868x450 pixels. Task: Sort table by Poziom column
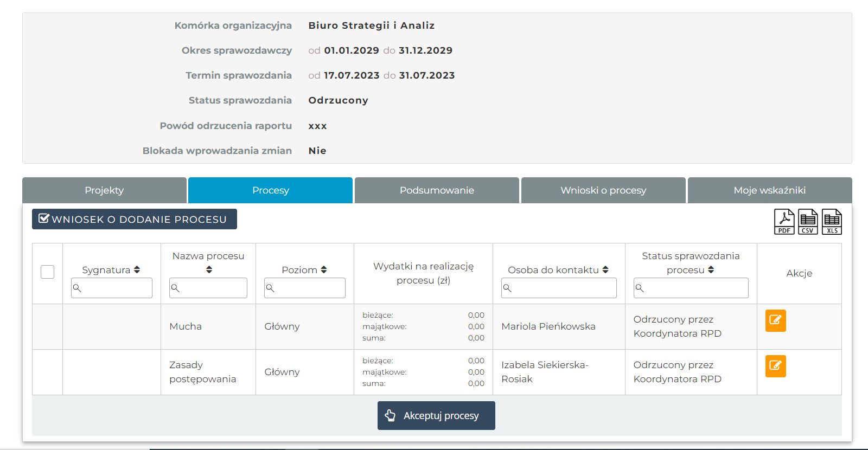click(x=324, y=269)
